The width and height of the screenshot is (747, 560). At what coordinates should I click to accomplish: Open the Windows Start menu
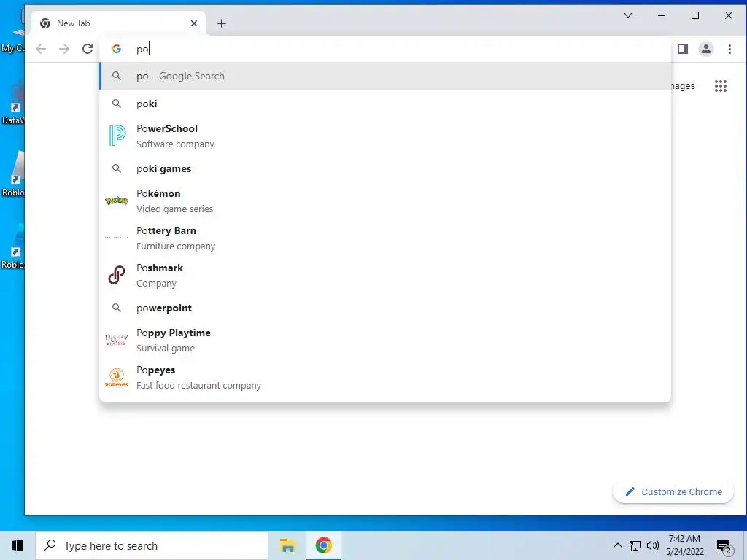[x=18, y=545]
